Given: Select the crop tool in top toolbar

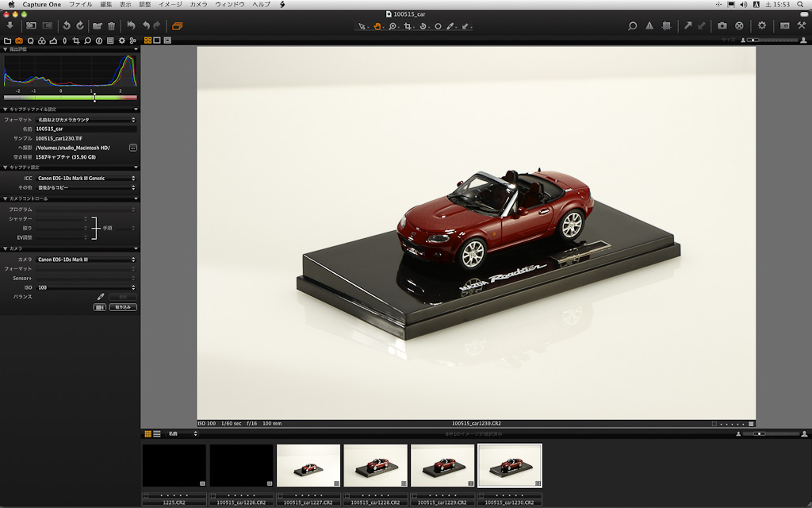Looking at the screenshot, I should click(x=408, y=26).
